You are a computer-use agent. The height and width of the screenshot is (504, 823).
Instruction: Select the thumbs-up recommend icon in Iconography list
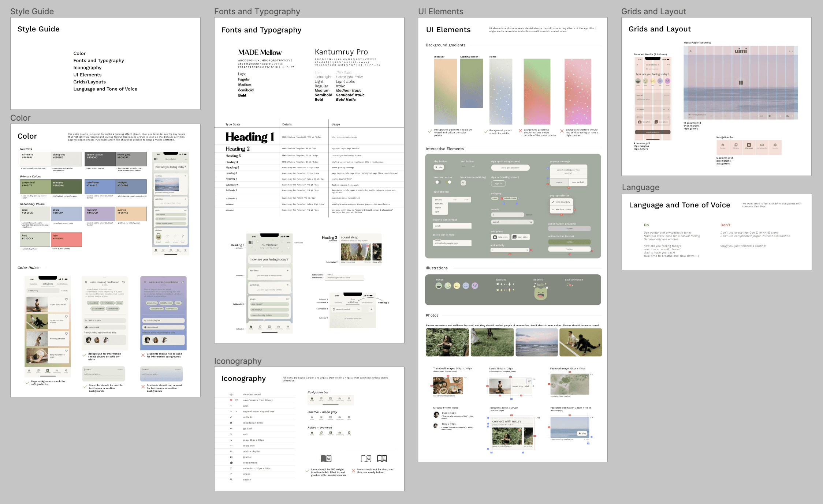click(x=231, y=463)
